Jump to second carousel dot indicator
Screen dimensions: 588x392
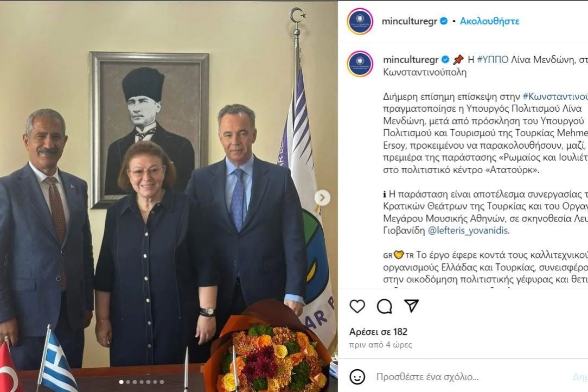(128, 382)
